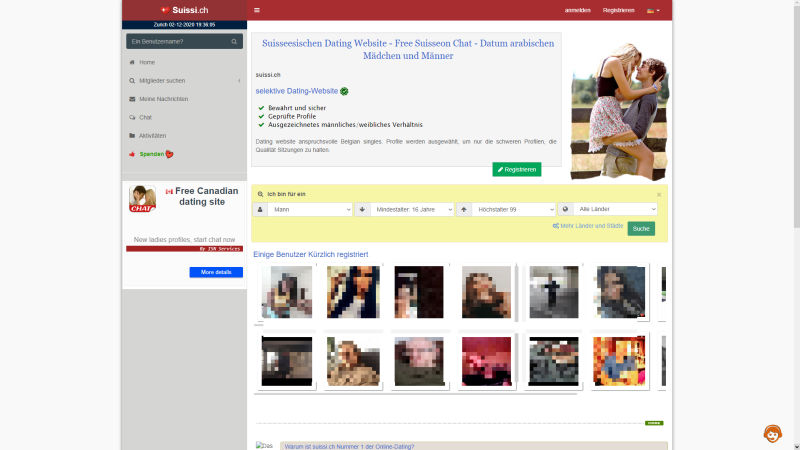The image size is (800, 450).
Task: Click the green verified badge icon
Action: pos(344,91)
